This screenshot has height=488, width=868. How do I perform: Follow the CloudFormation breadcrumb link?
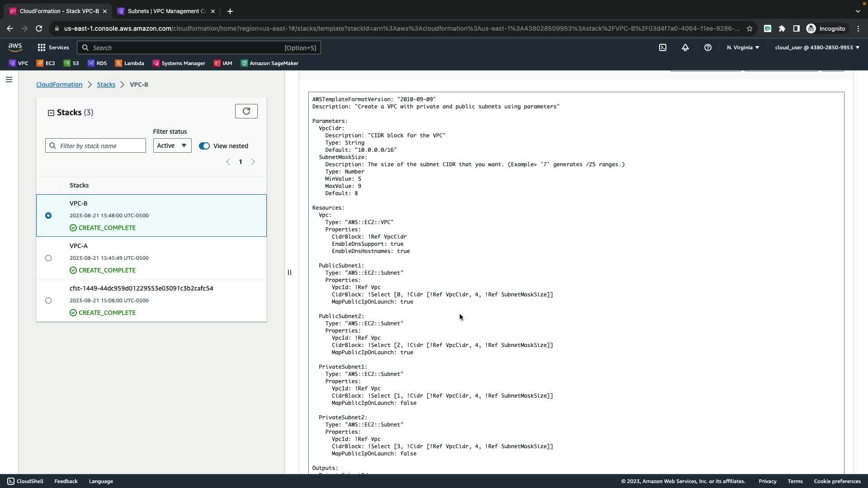click(59, 84)
